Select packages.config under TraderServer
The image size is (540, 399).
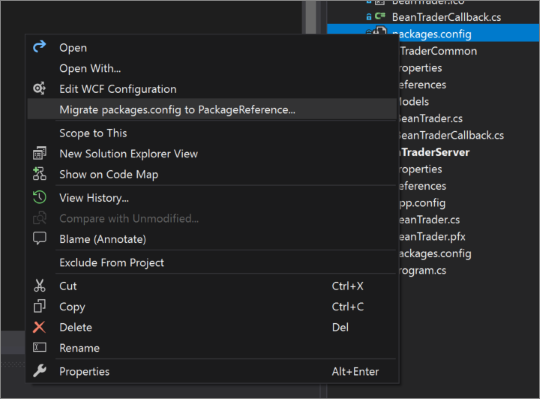[x=435, y=253]
